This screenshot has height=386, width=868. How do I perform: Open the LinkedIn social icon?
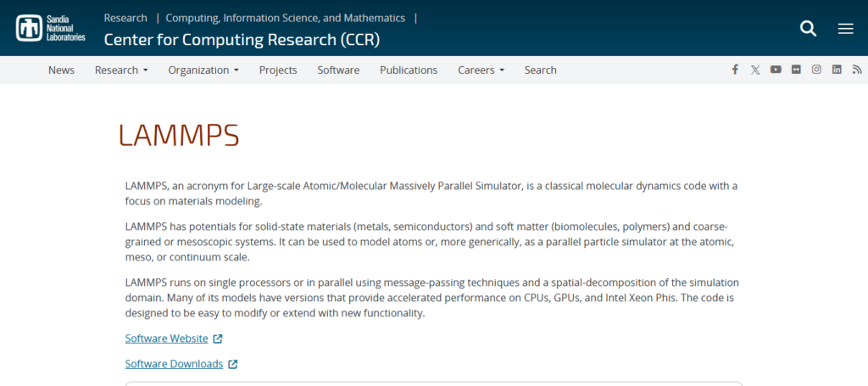pyautogui.click(x=837, y=70)
